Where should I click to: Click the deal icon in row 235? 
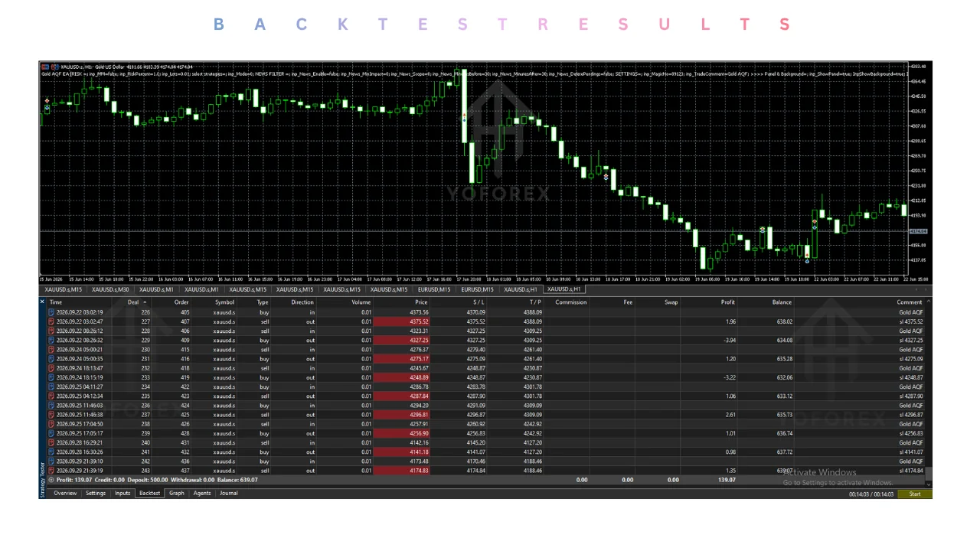click(51, 396)
